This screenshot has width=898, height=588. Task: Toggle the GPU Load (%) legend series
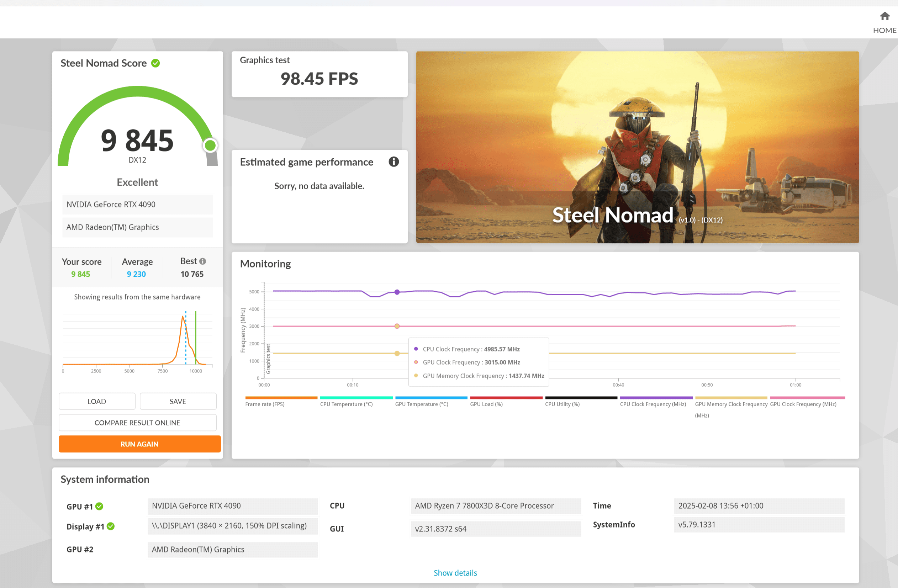pyautogui.click(x=486, y=404)
